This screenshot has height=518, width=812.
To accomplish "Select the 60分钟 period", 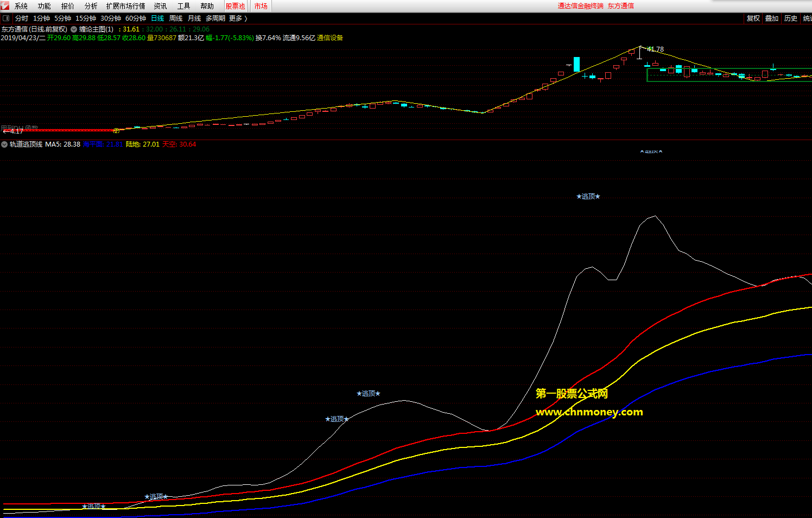I will tap(136, 18).
